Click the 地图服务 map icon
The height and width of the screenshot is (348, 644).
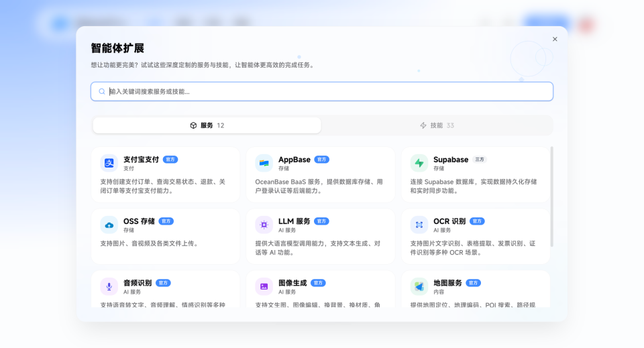[419, 286]
